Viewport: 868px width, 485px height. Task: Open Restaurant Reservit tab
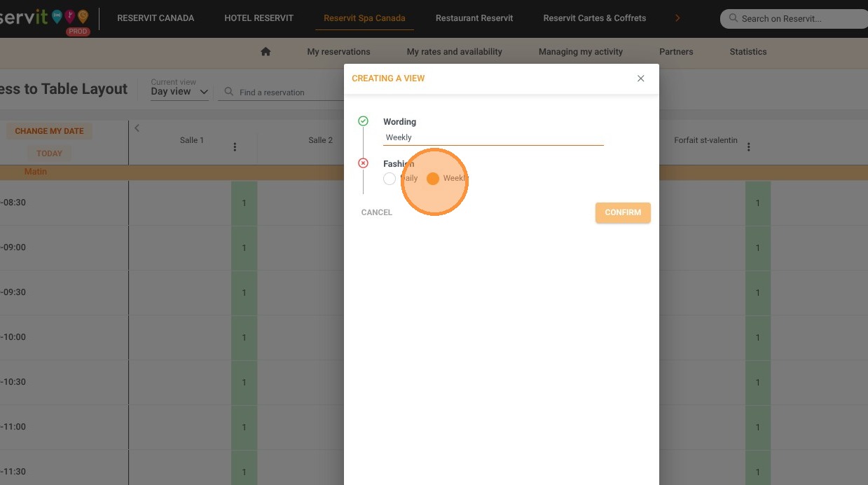pos(474,18)
